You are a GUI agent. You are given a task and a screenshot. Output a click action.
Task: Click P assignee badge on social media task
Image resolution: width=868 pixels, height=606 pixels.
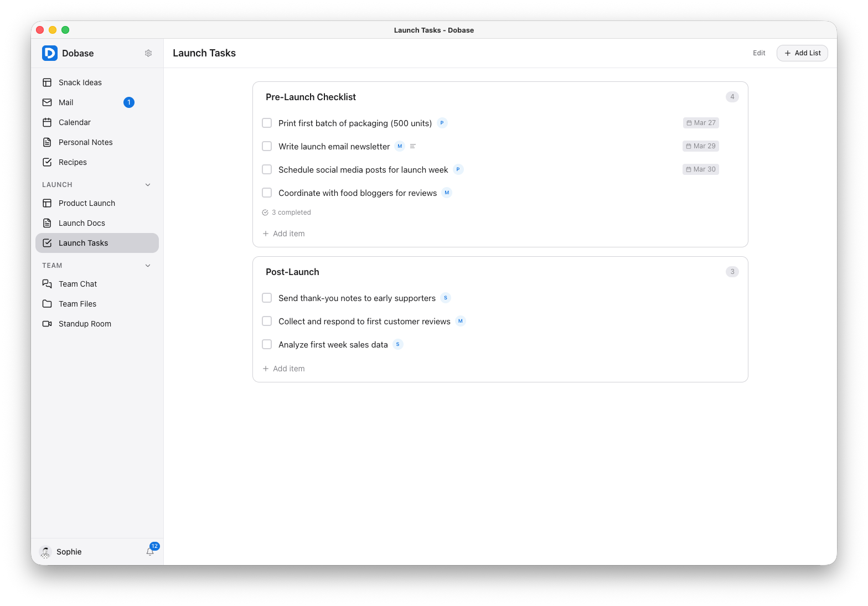point(458,169)
